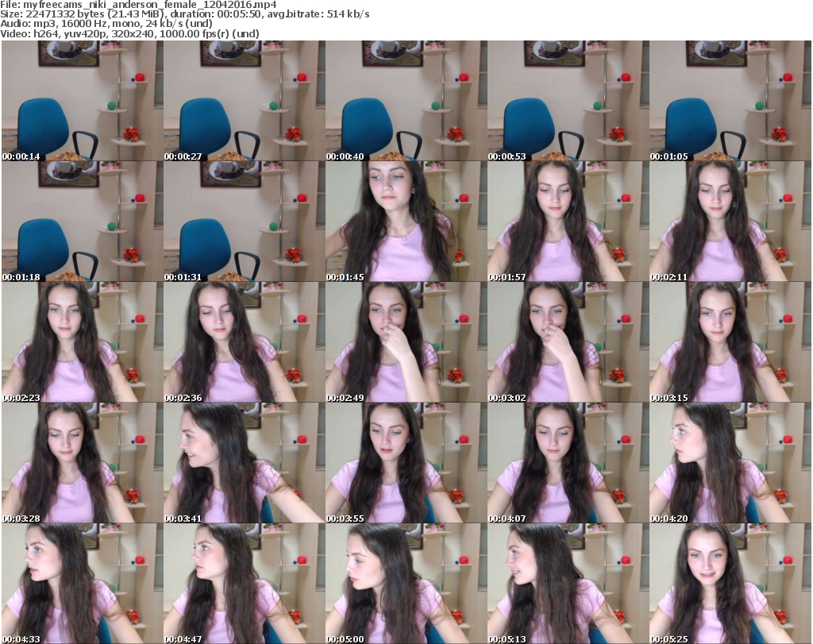Select the thumbnail frame at 00:02:11
The image size is (813, 644).
pyautogui.click(x=730, y=222)
